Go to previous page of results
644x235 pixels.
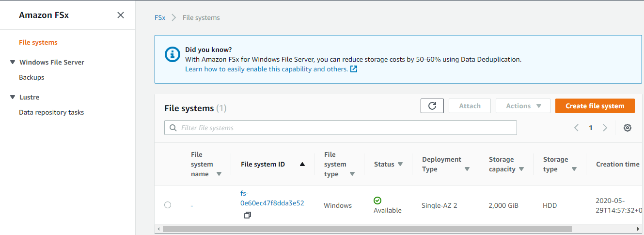tap(576, 128)
